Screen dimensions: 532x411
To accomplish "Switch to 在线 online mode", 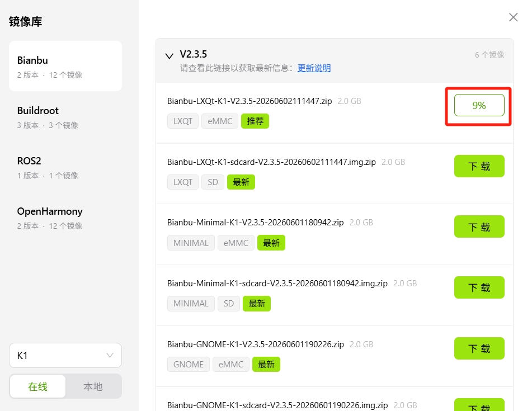I will click(x=37, y=386).
